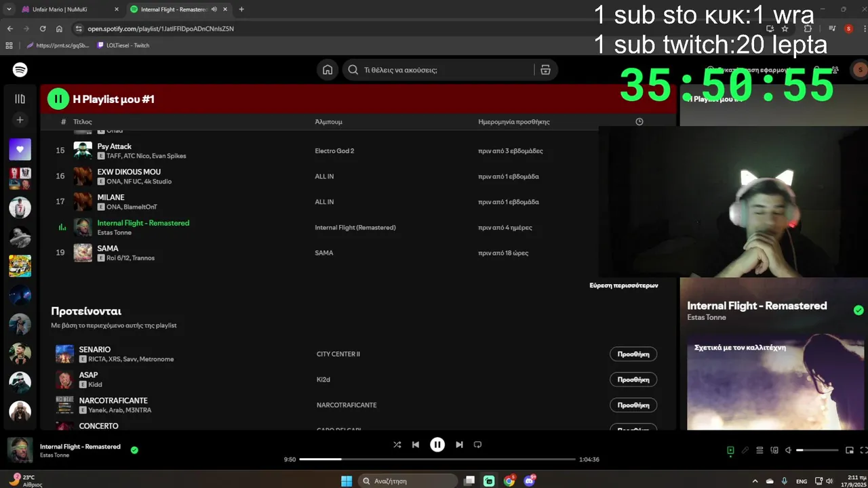Click the now-playing album art in bottom bar
Image resolution: width=868 pixels, height=488 pixels.
pyautogui.click(x=20, y=450)
